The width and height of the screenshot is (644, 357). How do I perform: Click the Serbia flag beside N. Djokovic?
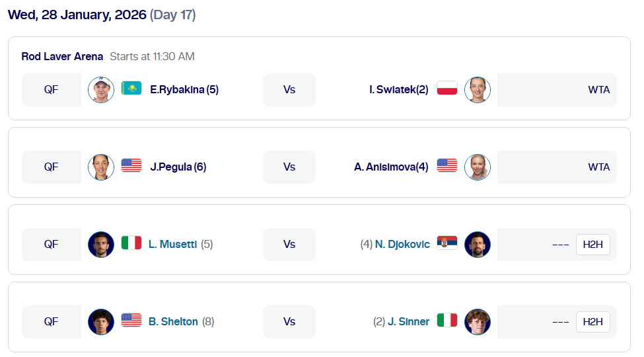[x=447, y=243]
